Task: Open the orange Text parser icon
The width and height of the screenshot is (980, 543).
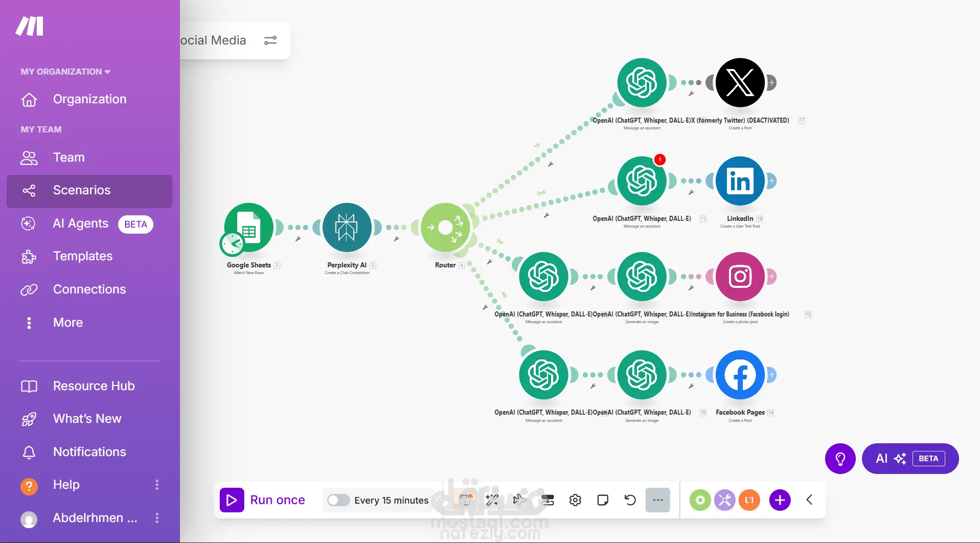Action: (749, 500)
